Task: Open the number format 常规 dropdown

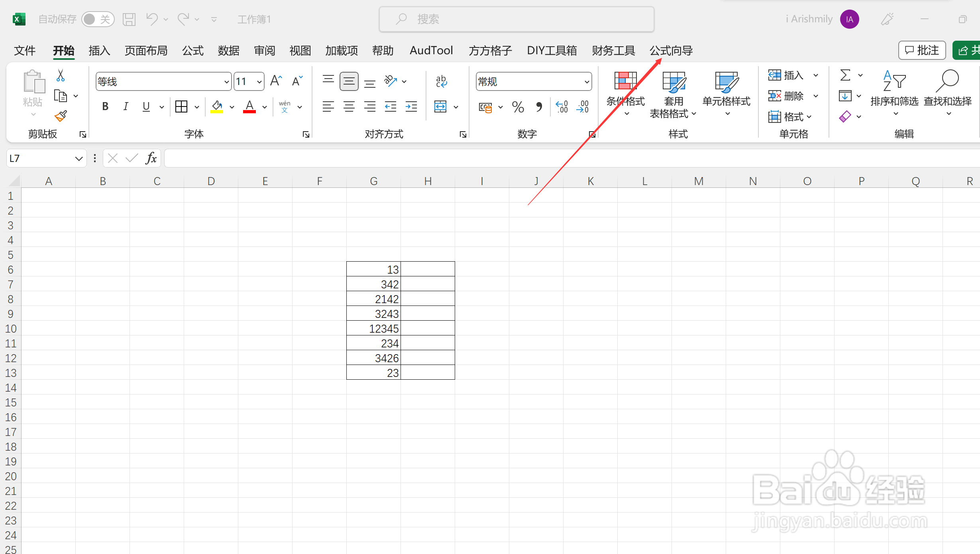Action: tap(587, 82)
